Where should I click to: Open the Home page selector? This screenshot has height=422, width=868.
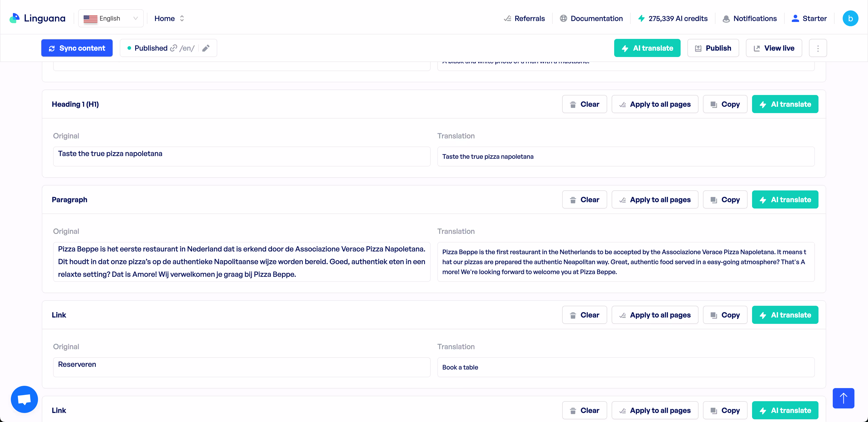click(x=170, y=19)
